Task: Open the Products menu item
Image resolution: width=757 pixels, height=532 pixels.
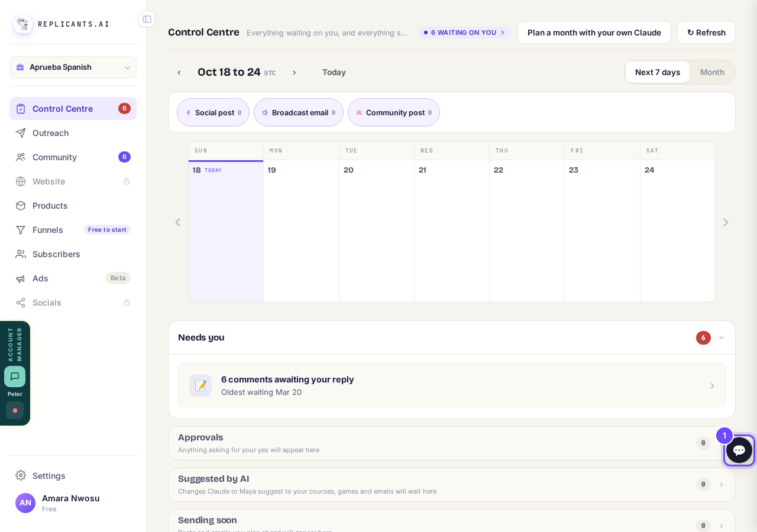Action: (73, 206)
